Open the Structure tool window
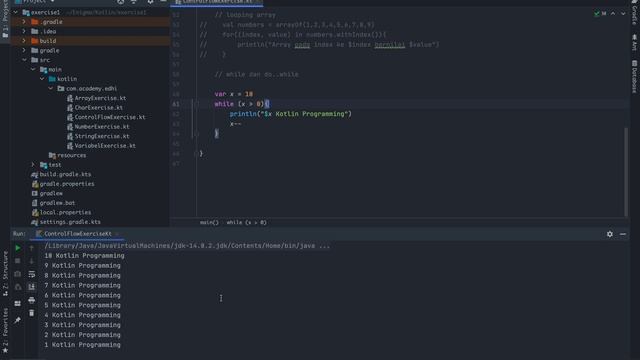The height and width of the screenshot is (360, 640). tap(5, 273)
